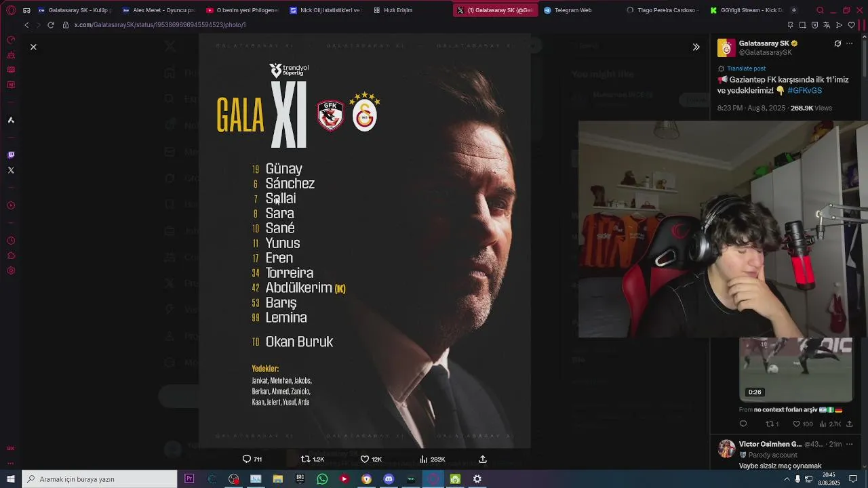Reply to the forlan arşiv post

743,424
